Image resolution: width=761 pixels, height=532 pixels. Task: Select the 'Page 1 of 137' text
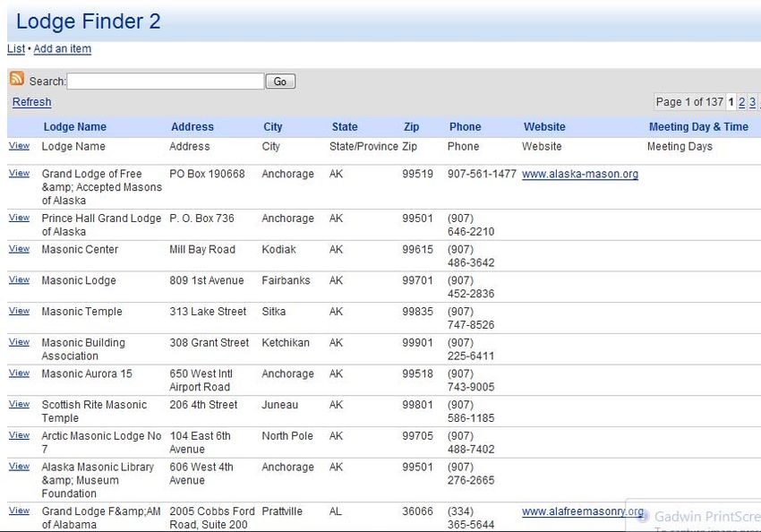click(689, 102)
